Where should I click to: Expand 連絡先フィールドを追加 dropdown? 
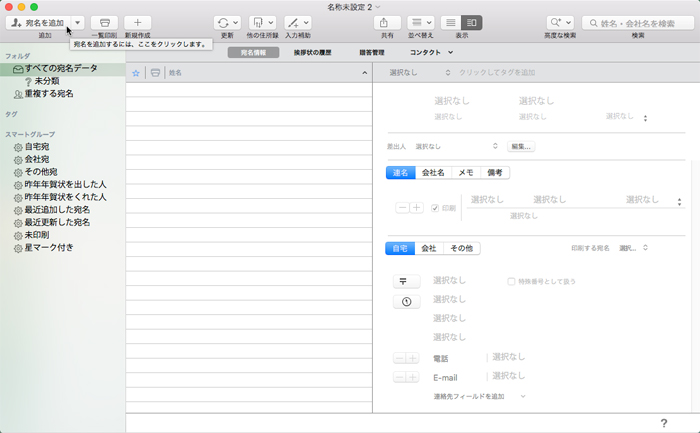point(522,396)
